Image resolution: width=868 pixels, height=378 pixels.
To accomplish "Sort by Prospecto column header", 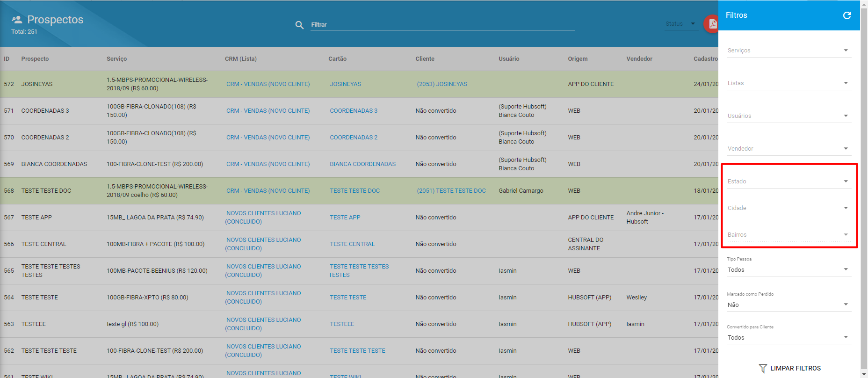I will point(35,59).
